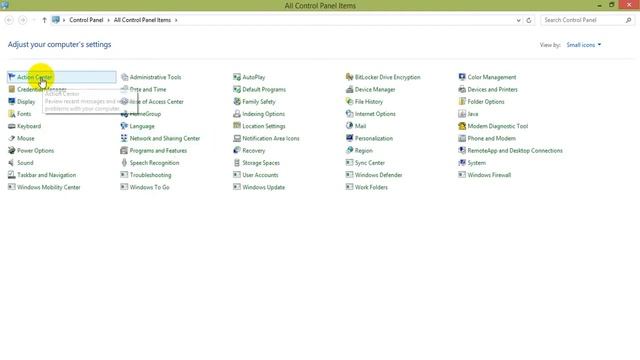The image size is (640, 360).
Task: Open BitLocker Drive Encryption icon
Action: tap(349, 77)
